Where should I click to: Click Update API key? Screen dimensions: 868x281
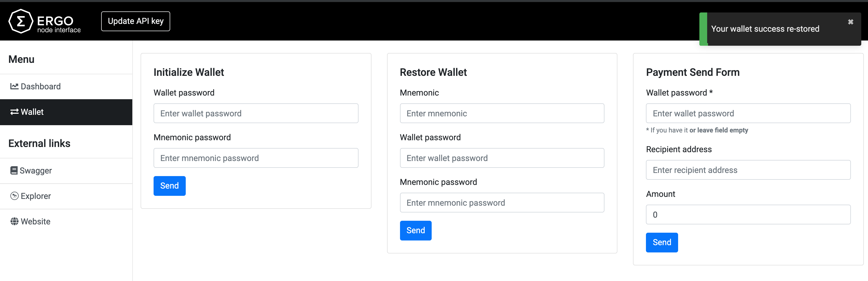click(135, 21)
